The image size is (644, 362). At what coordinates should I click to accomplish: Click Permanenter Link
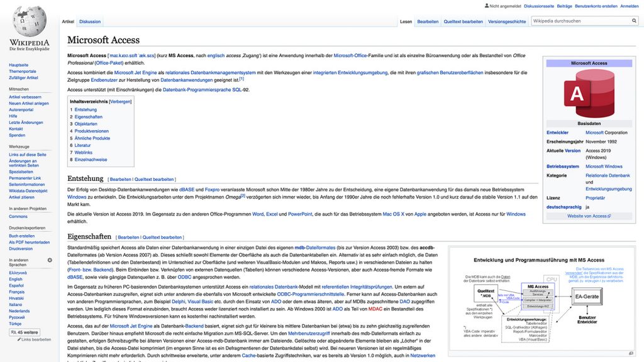tap(25, 178)
